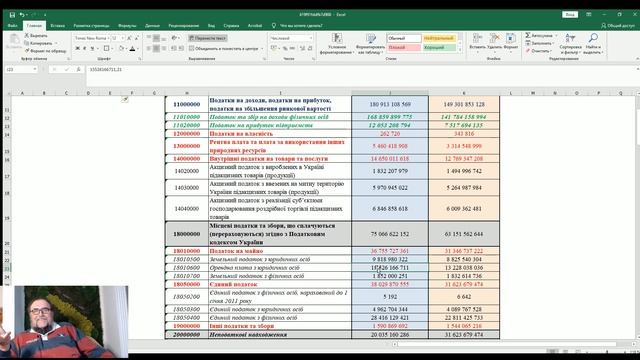Open the Шрифт group dialog launcher
The width and height of the screenshot is (640, 360).
pos(140,59)
